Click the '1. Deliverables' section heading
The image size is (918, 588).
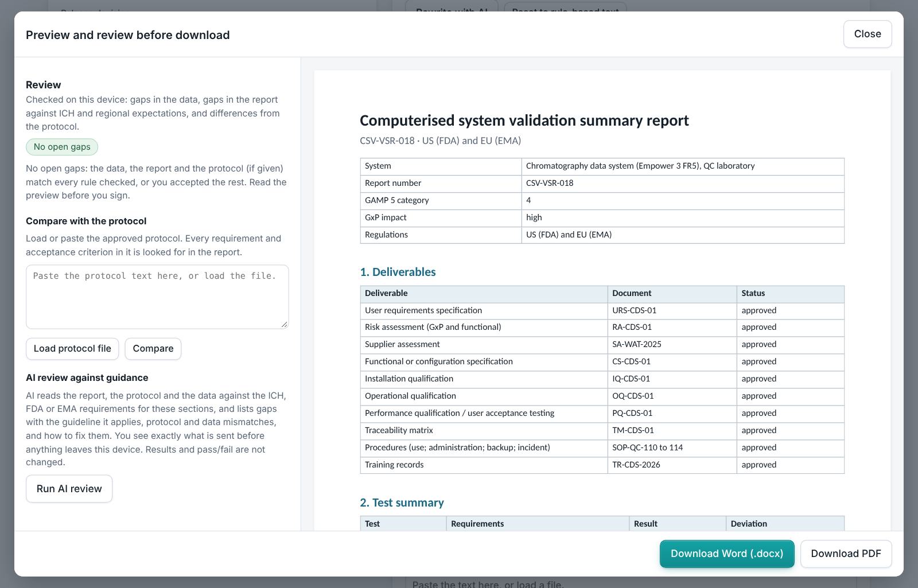[x=398, y=272]
